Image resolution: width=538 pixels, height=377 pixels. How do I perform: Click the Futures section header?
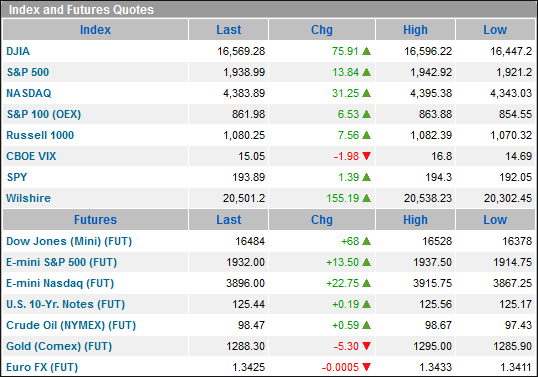click(95, 220)
